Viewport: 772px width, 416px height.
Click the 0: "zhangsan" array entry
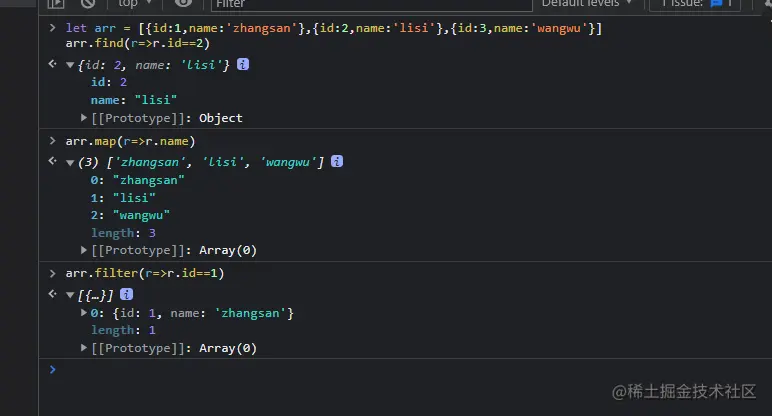(137, 180)
